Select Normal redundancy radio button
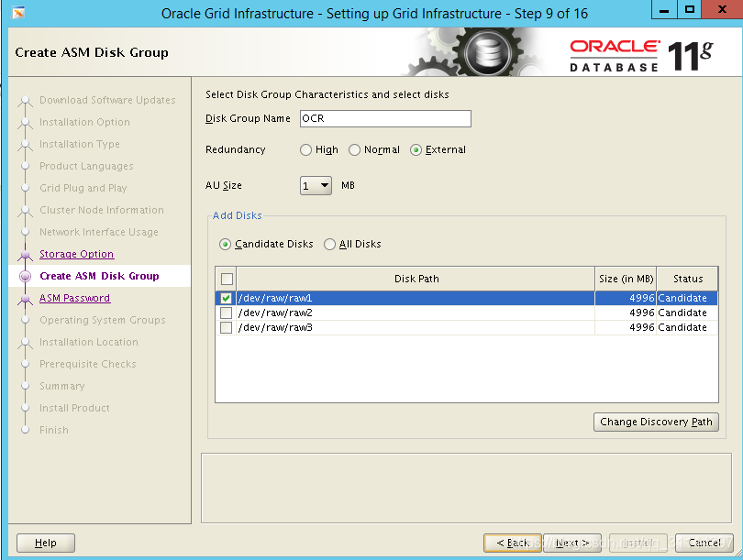This screenshot has width=743, height=560. (x=354, y=150)
